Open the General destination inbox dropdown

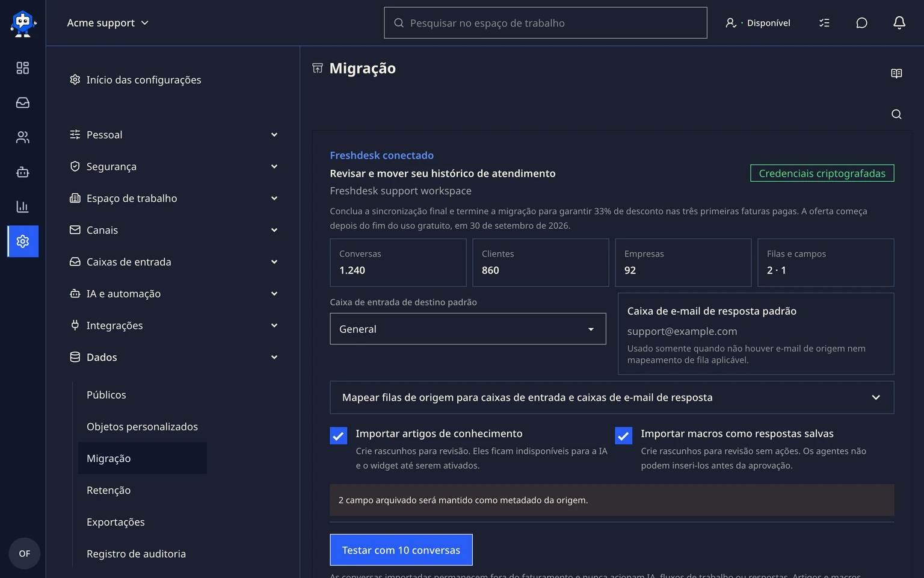(468, 329)
